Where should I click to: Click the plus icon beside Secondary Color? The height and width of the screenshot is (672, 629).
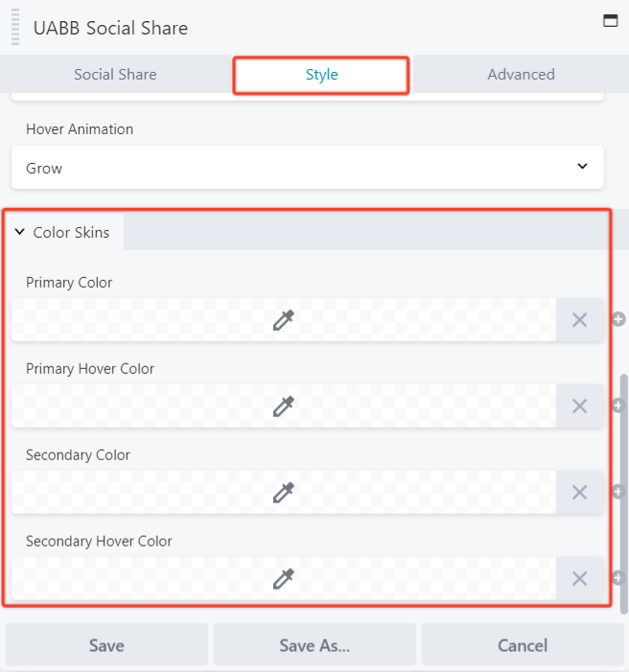[619, 492]
